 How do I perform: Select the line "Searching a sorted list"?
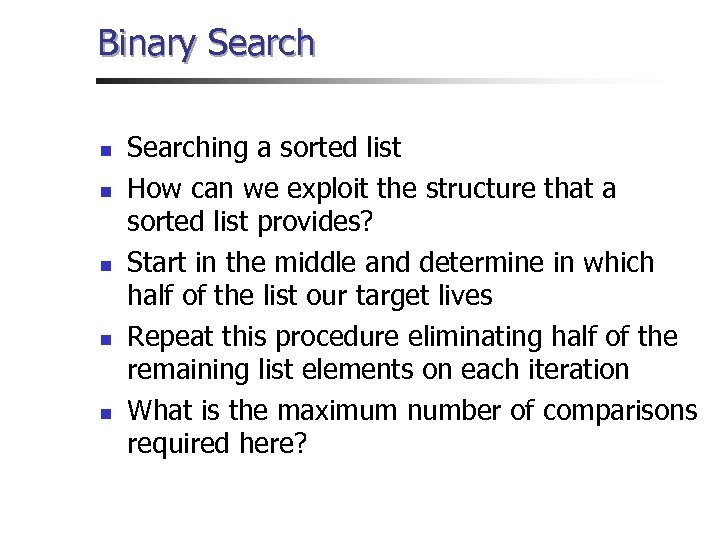(264, 148)
